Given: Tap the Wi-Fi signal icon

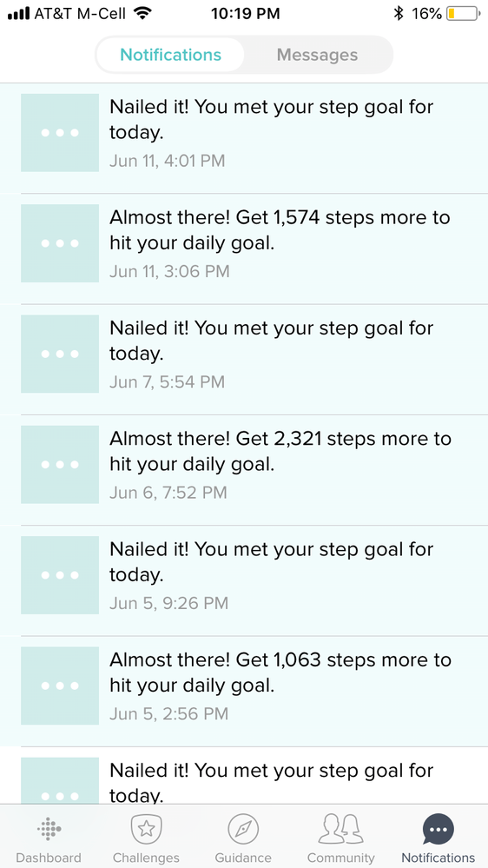Looking at the screenshot, I should 143,13.
